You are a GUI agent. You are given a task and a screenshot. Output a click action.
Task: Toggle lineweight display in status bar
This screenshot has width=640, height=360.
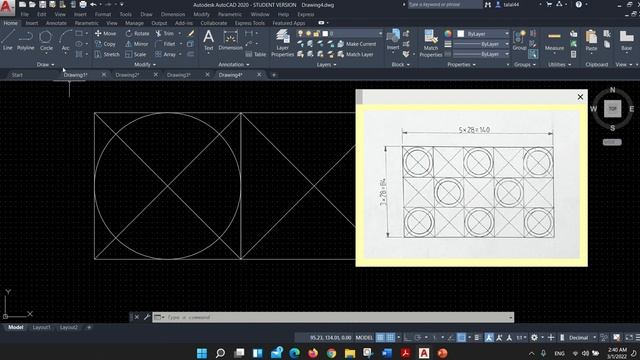[477, 338]
